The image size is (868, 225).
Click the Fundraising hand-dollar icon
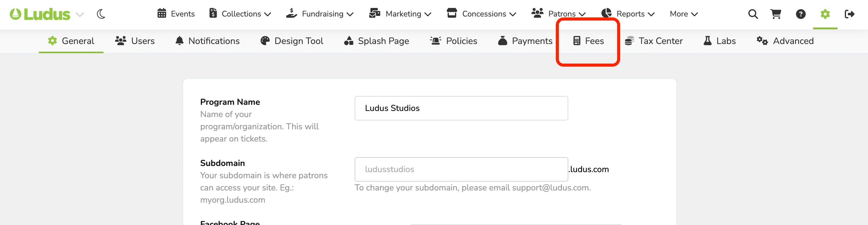291,13
